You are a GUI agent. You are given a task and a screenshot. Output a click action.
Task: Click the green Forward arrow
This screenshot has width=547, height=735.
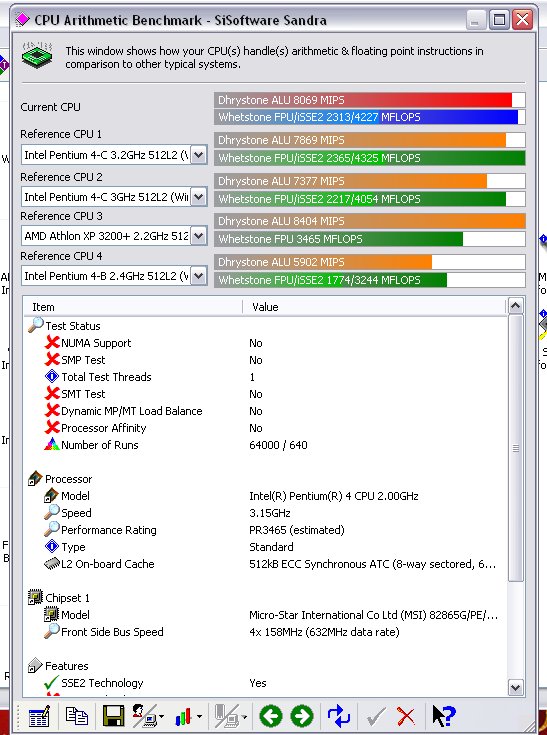[302, 716]
